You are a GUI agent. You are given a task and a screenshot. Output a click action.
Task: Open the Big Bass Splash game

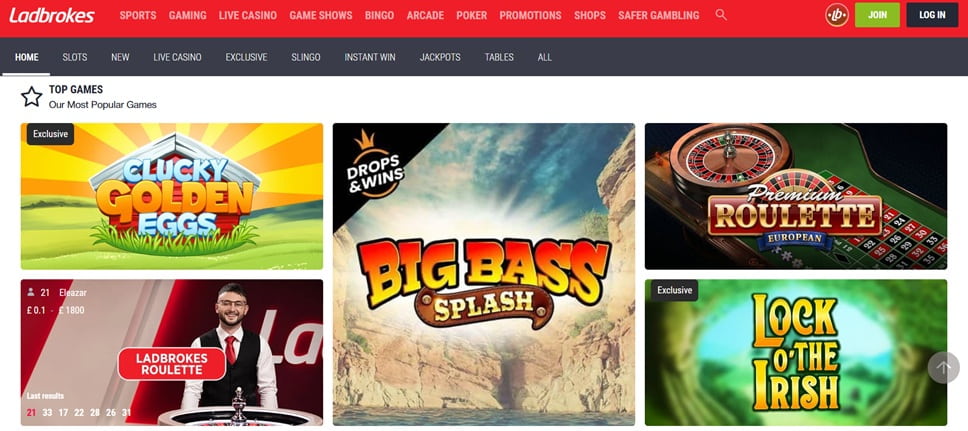click(483, 274)
